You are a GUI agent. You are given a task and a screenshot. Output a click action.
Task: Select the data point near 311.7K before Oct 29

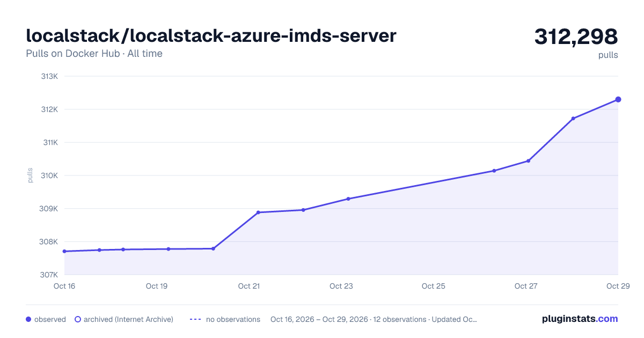(x=573, y=119)
